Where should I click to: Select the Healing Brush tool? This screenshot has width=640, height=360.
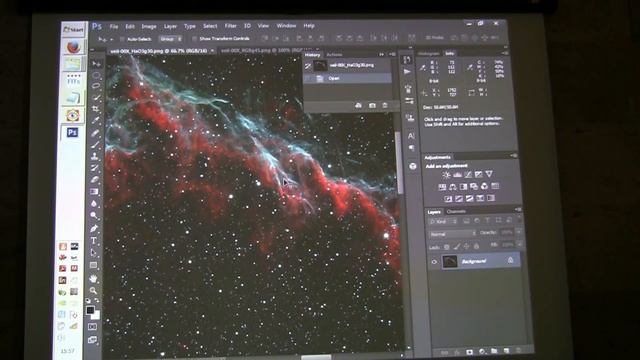click(95, 133)
